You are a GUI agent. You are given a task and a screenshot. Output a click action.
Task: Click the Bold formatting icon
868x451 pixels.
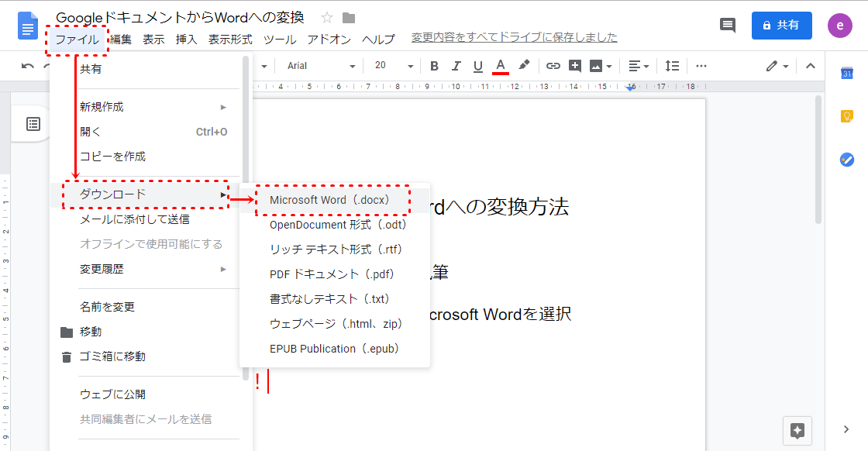tap(434, 66)
